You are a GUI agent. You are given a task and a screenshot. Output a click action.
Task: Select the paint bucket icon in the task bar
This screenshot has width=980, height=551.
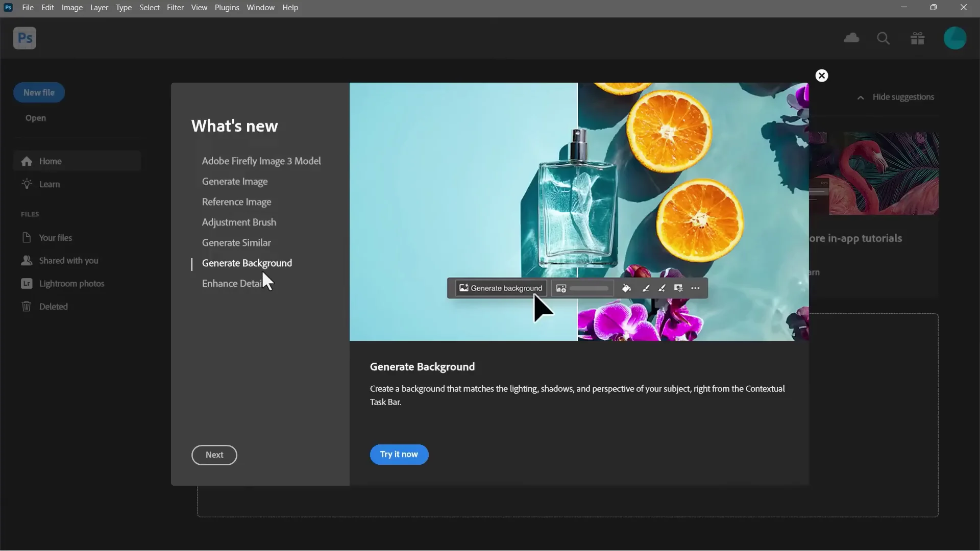(627, 288)
